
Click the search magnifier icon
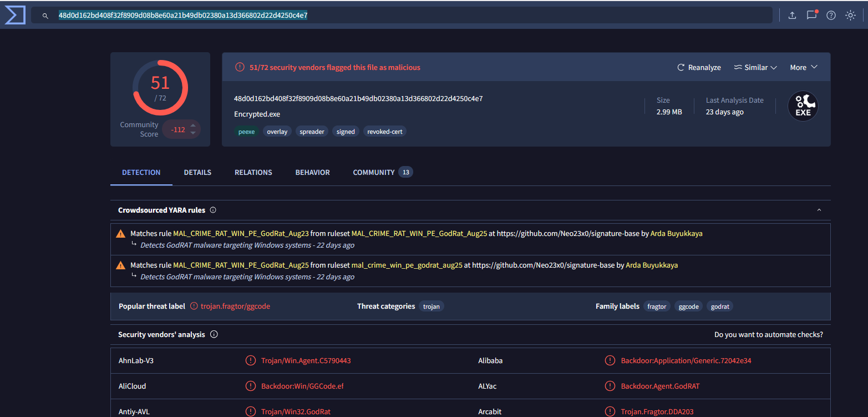[x=45, y=16]
